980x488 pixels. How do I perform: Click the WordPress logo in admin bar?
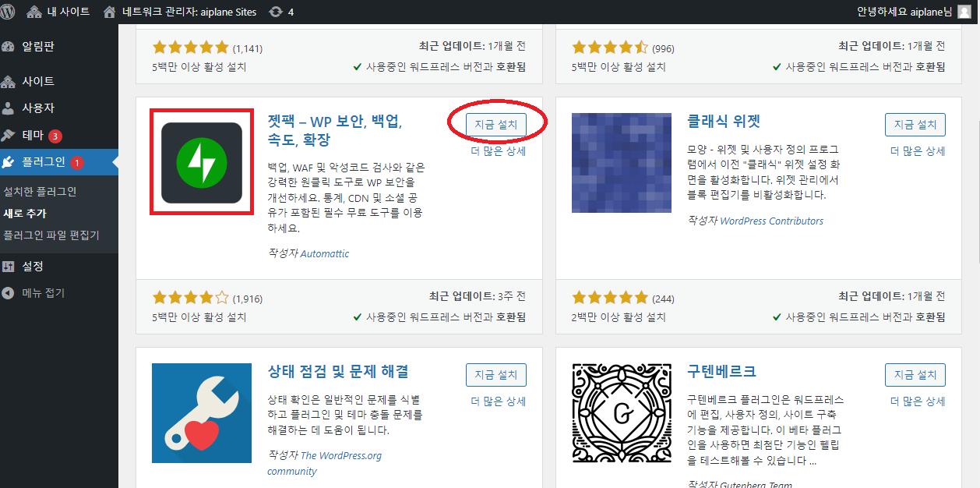coord(9,12)
